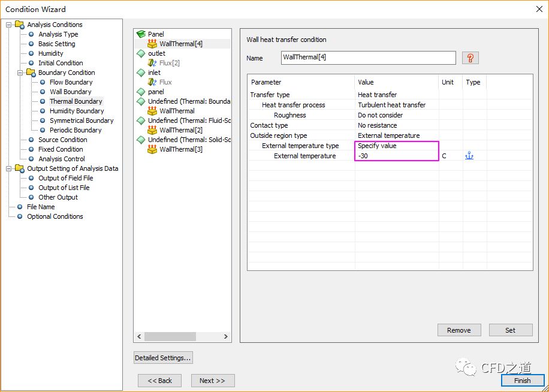This screenshot has height=392, width=549.
Task: Click the red question mark help icon
Action: pos(470,58)
